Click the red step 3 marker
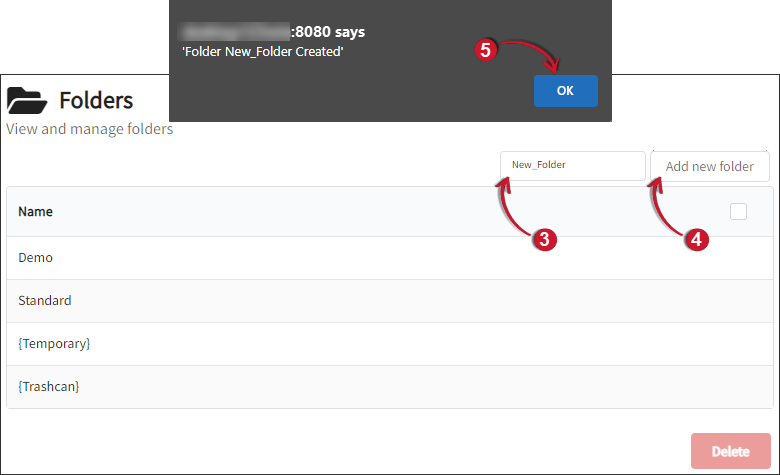Image resolution: width=780 pixels, height=475 pixels. [x=544, y=239]
